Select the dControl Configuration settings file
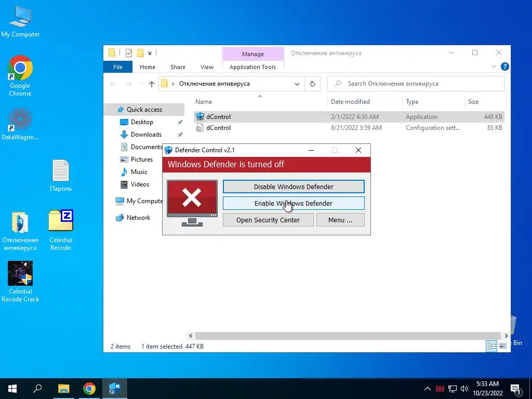The image size is (532, 399). tap(349, 128)
